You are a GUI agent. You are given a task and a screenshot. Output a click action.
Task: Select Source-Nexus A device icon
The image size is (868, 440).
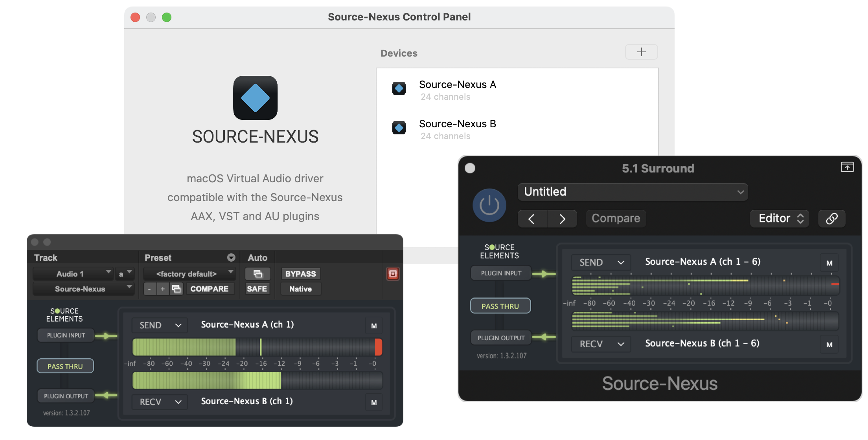tap(399, 88)
